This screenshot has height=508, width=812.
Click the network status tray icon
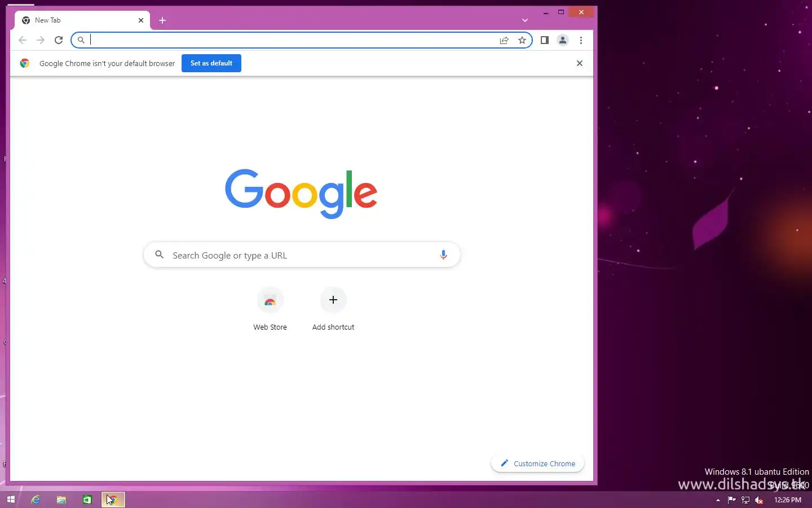(x=745, y=500)
